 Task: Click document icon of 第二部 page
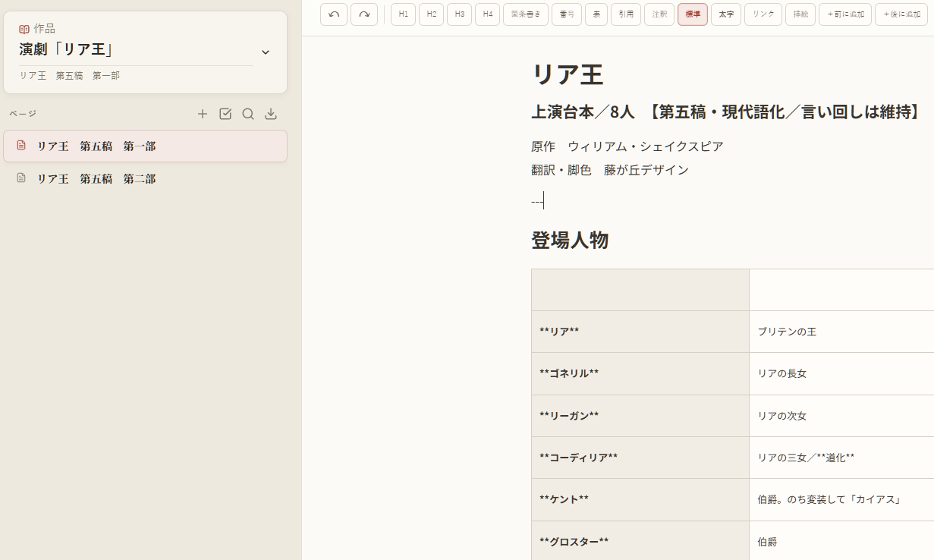21,178
